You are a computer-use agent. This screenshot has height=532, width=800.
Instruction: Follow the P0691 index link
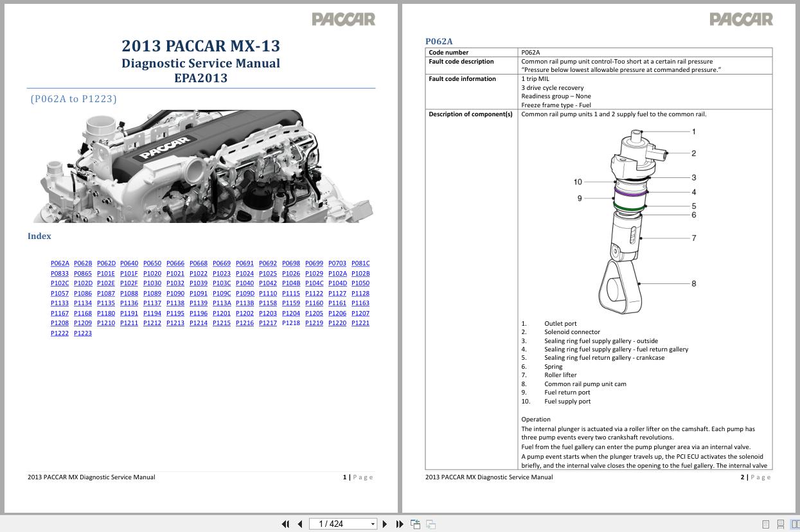pyautogui.click(x=245, y=263)
